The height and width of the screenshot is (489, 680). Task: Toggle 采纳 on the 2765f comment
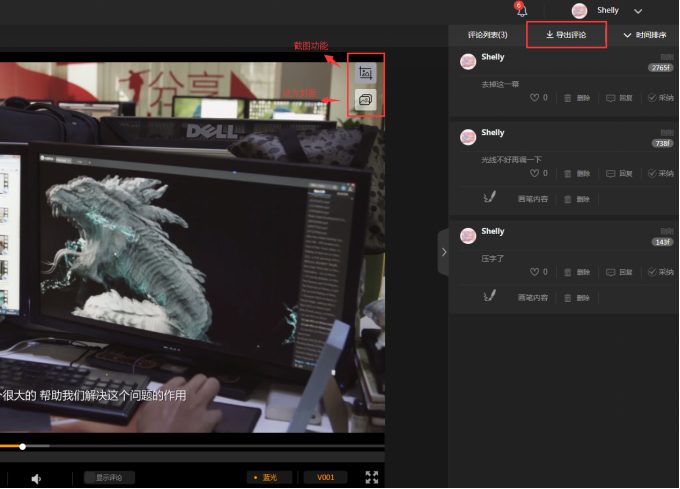click(x=660, y=98)
